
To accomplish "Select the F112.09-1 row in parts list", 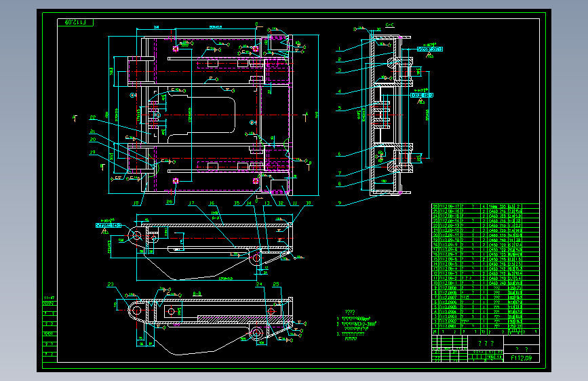I will point(486,283).
